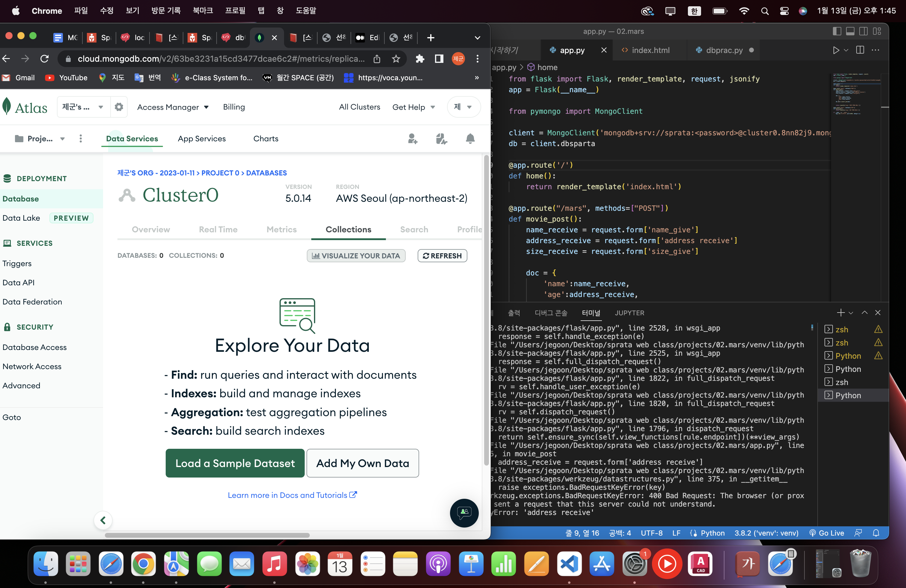The width and height of the screenshot is (906, 588).
Task: Open the Chrome tab search dropdown
Action: tap(477, 38)
